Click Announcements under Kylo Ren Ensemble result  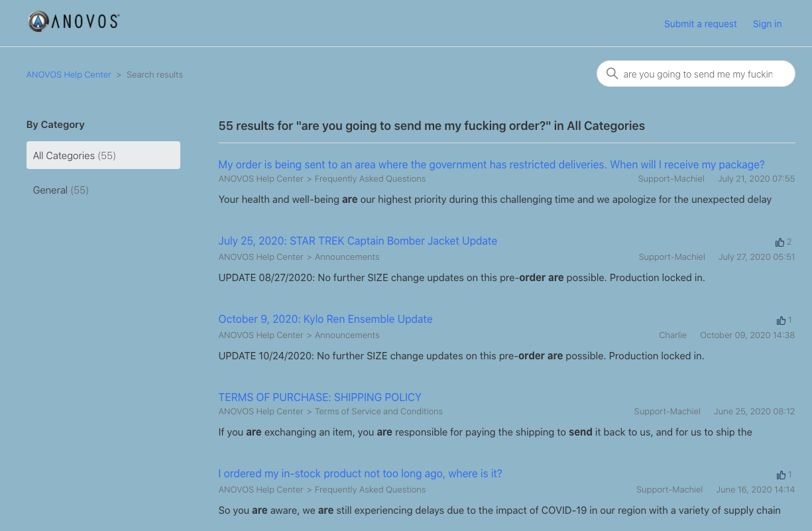(x=347, y=335)
